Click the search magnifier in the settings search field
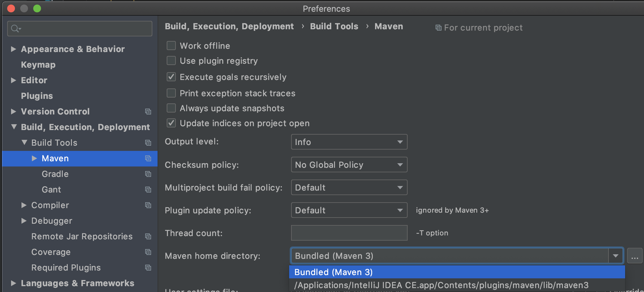The width and height of the screenshot is (644, 292). tap(15, 28)
